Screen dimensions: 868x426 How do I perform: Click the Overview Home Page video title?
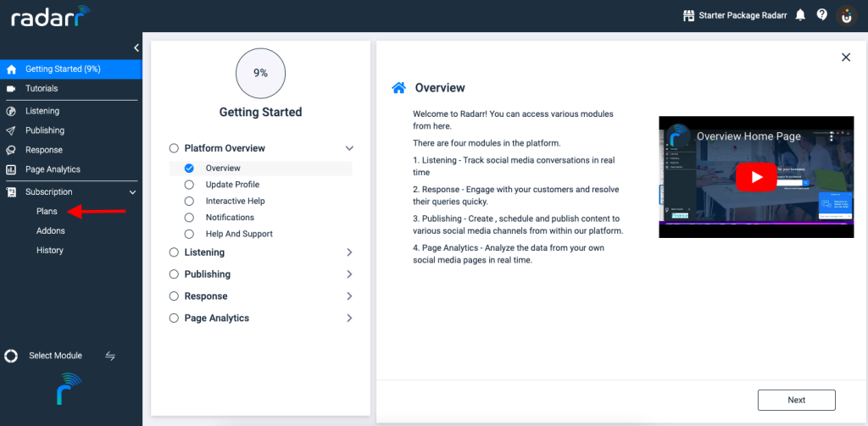748,136
